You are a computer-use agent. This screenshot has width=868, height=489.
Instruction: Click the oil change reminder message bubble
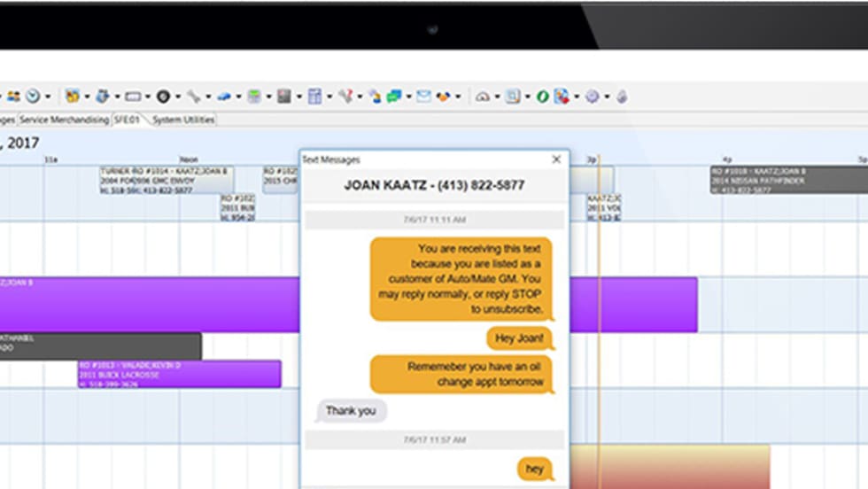point(461,374)
